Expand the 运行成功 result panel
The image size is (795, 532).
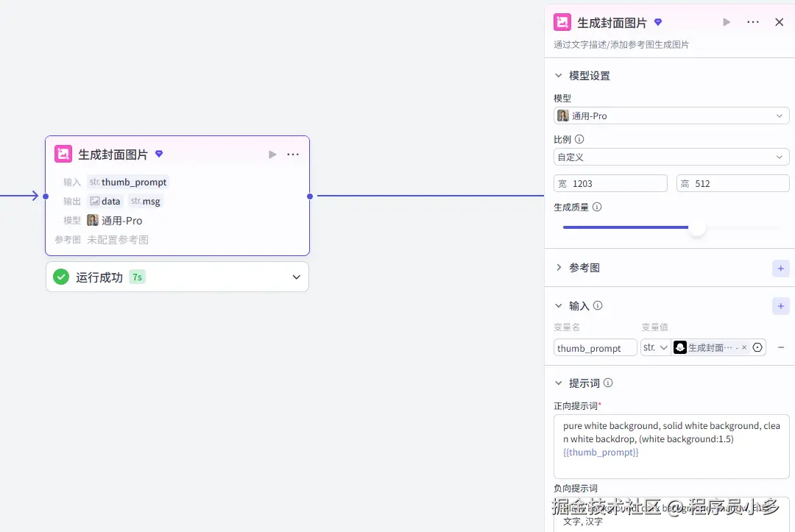point(296,277)
